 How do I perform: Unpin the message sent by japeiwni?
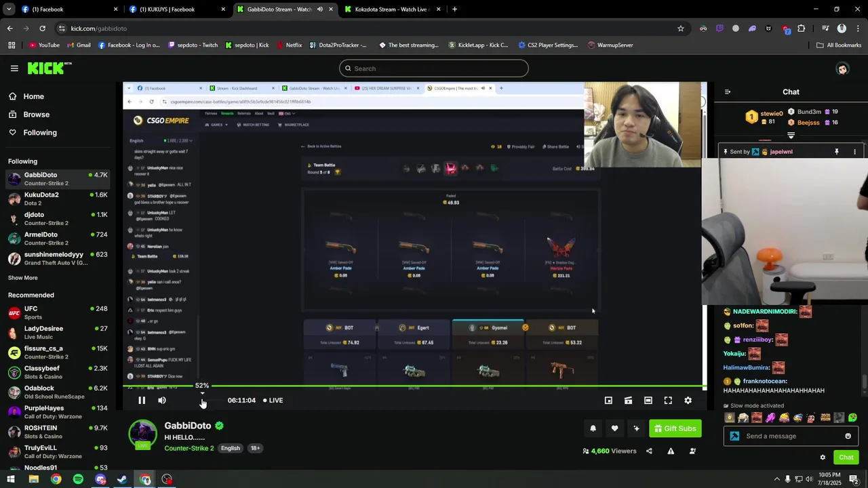[x=837, y=152]
